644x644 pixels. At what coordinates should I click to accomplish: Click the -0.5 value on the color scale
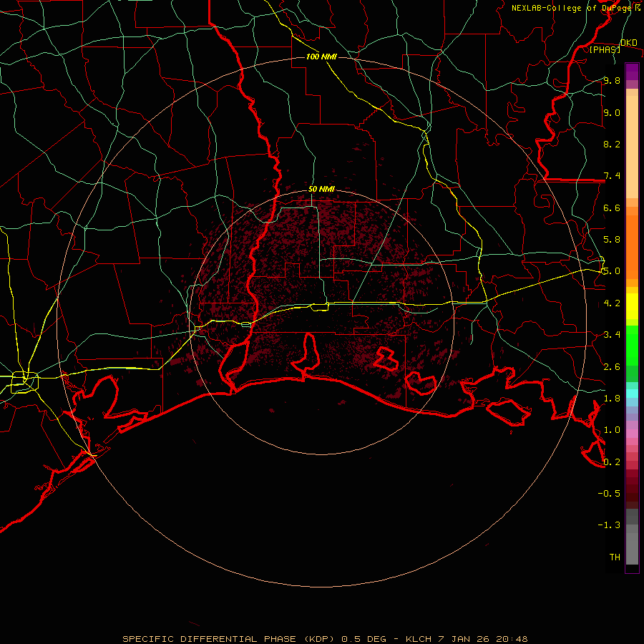pos(609,494)
